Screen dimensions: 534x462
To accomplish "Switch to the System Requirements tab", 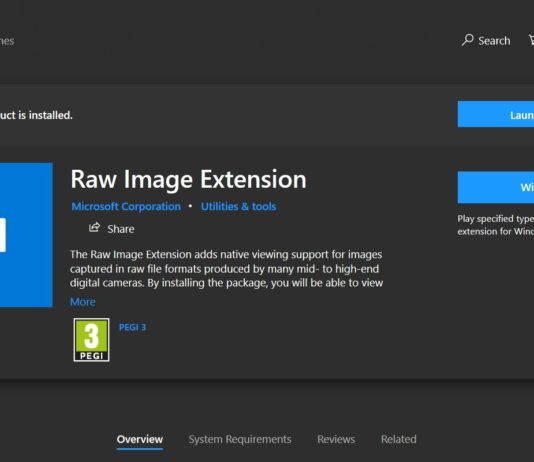I will (240, 439).
